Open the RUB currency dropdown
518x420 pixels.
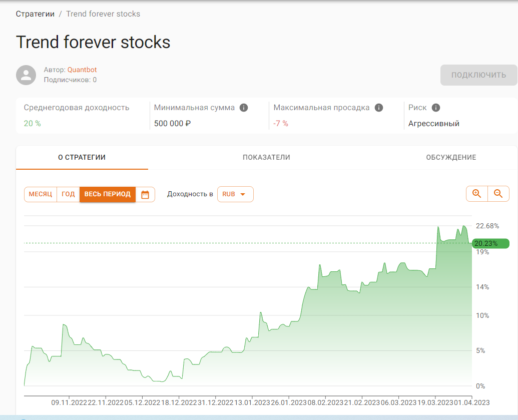click(235, 194)
